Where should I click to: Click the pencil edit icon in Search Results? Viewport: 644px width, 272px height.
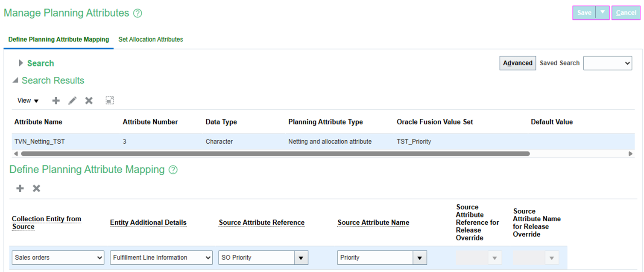click(73, 101)
